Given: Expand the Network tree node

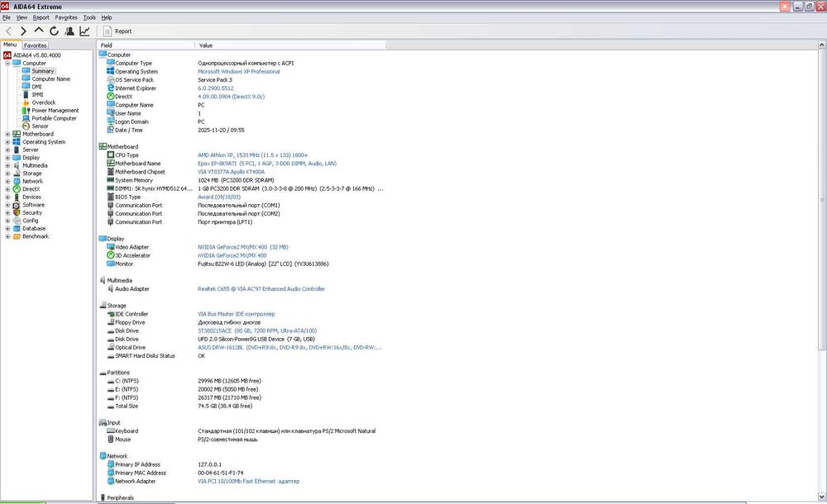Looking at the screenshot, I should click(x=8, y=181).
